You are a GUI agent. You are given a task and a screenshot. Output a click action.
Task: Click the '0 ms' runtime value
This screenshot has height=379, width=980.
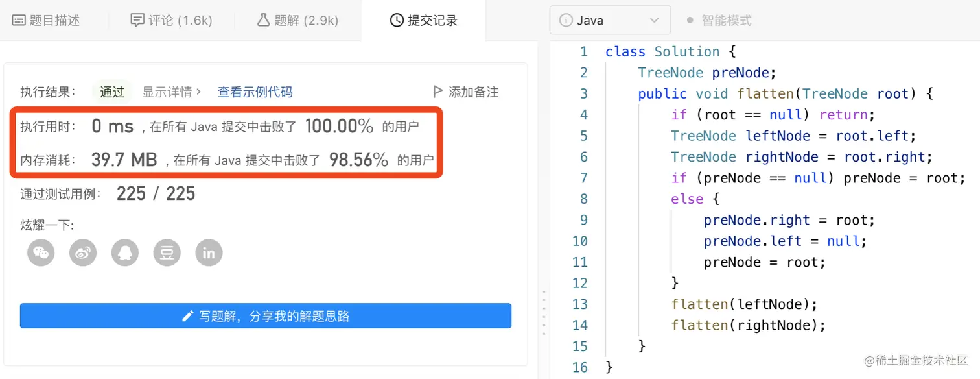click(113, 126)
